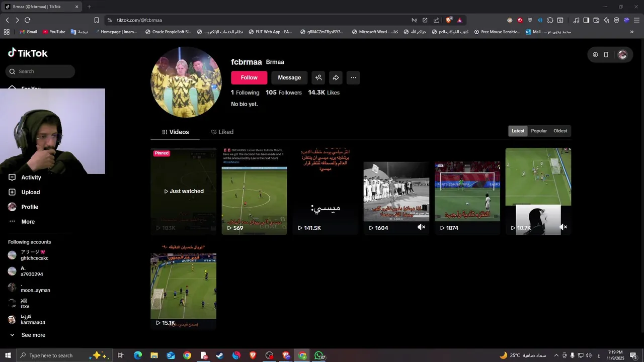The height and width of the screenshot is (362, 644).
Task: Go back with the browser back arrow
Action: (7, 20)
